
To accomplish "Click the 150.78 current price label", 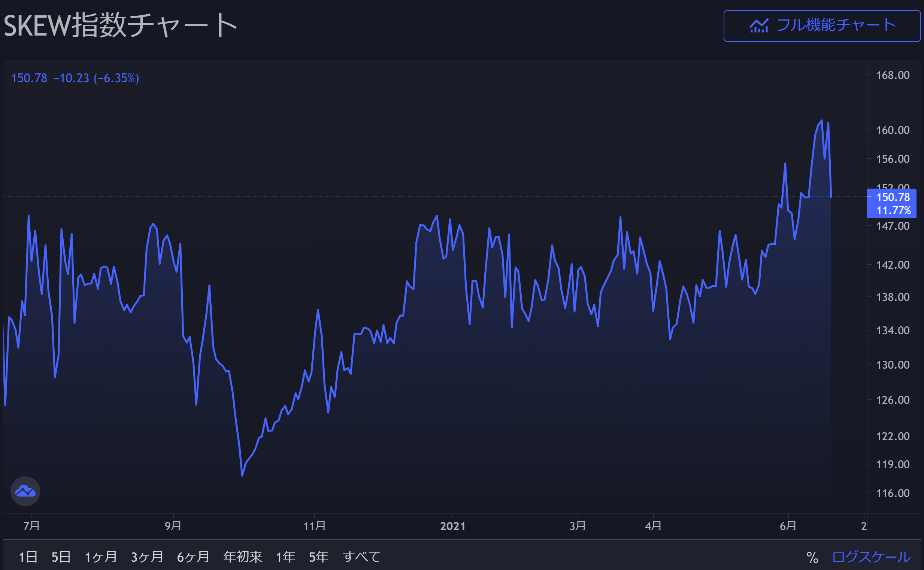I will [x=893, y=197].
